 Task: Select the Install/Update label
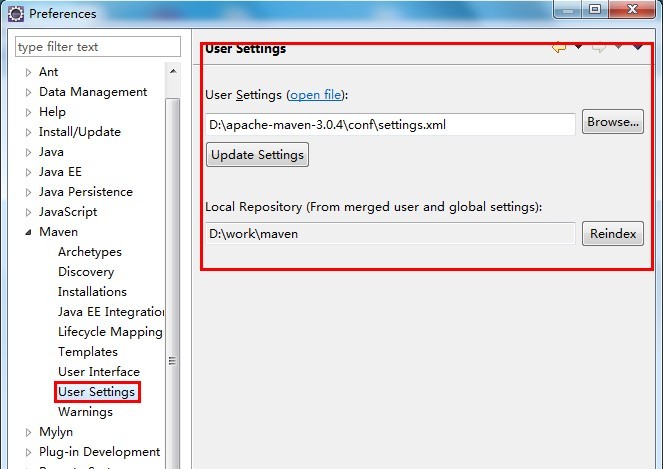pyautogui.click(x=80, y=132)
